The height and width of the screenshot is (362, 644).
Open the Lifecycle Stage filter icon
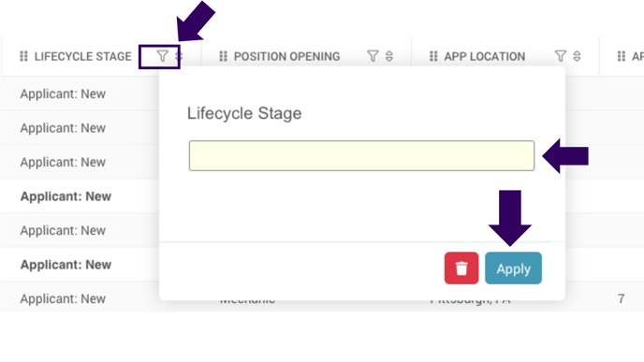pos(162,56)
